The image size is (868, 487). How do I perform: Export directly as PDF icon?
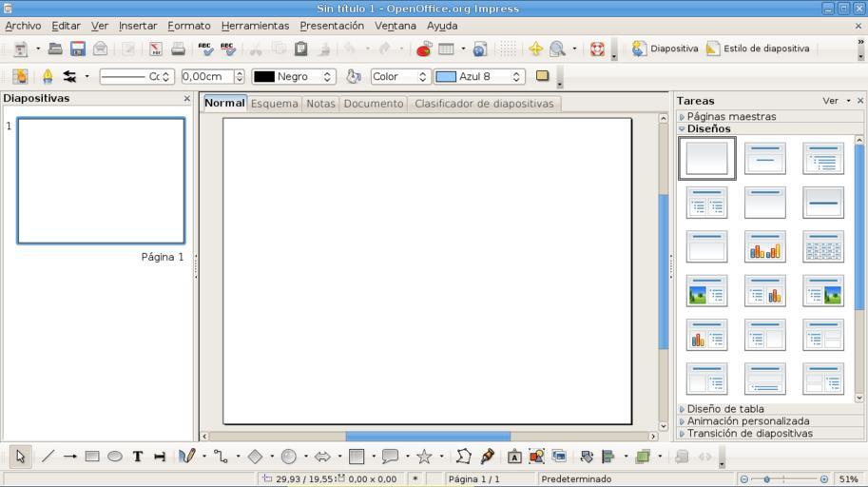click(x=156, y=49)
